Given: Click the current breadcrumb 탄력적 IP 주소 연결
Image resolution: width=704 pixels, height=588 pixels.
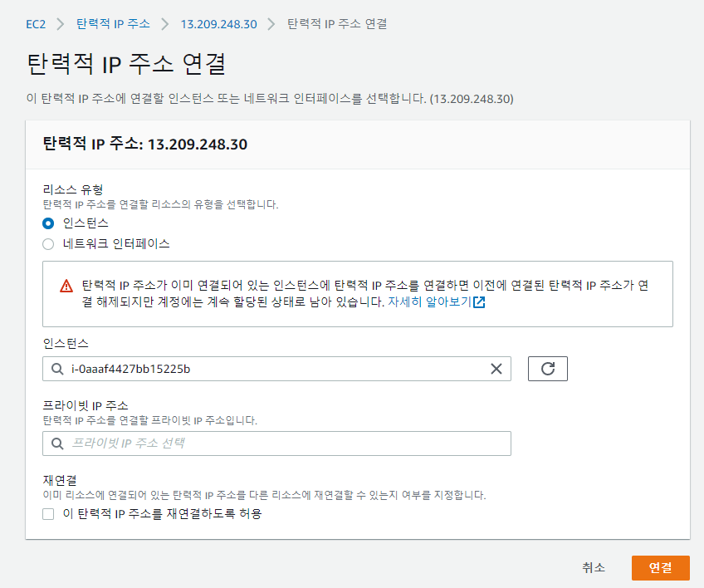Looking at the screenshot, I should 337,24.
